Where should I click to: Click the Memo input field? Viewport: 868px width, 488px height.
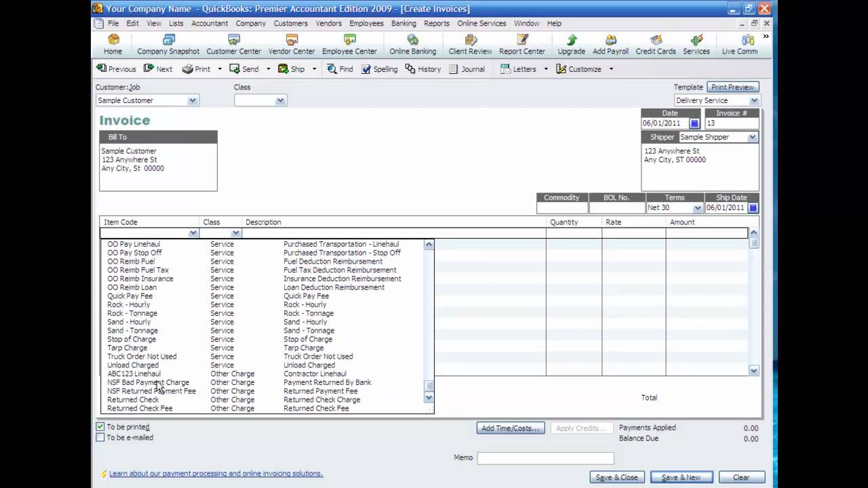tap(545, 459)
